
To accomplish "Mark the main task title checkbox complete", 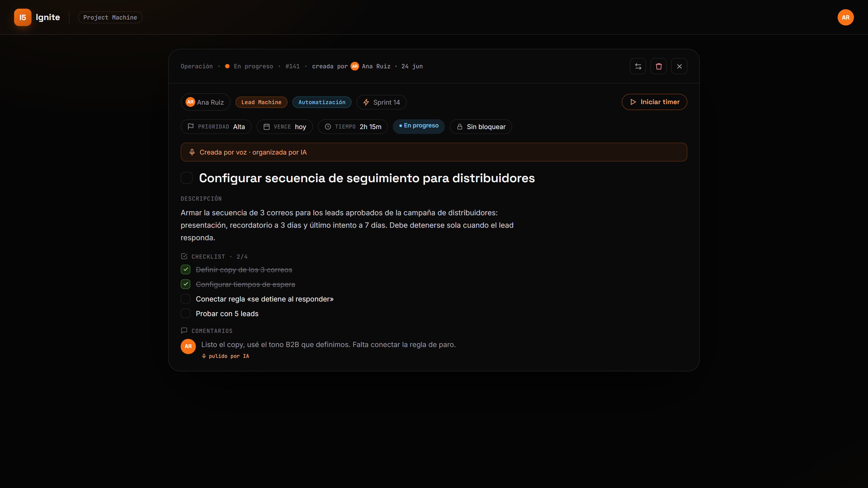I will 186,178.
